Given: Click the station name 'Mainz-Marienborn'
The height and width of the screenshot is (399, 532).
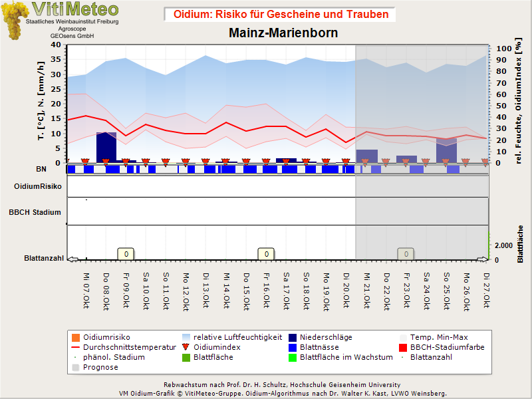Looking at the screenshot, I should coord(283,33).
